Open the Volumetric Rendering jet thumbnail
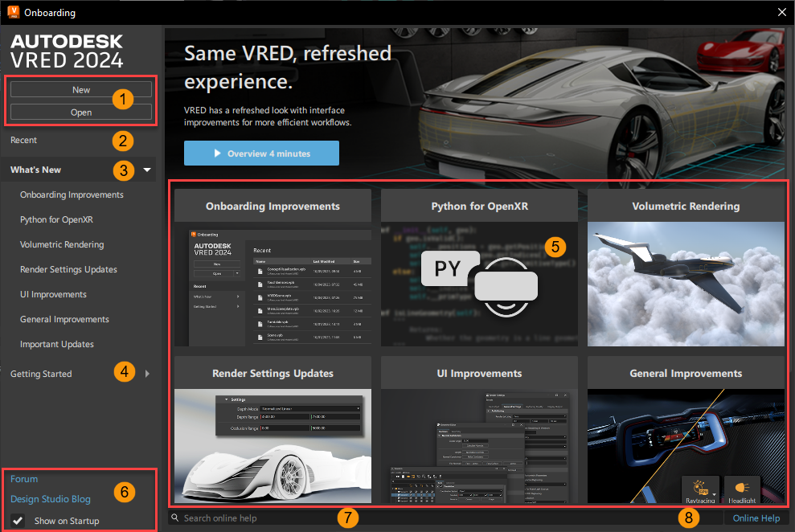Screen dimensions: 795x532 686,284
